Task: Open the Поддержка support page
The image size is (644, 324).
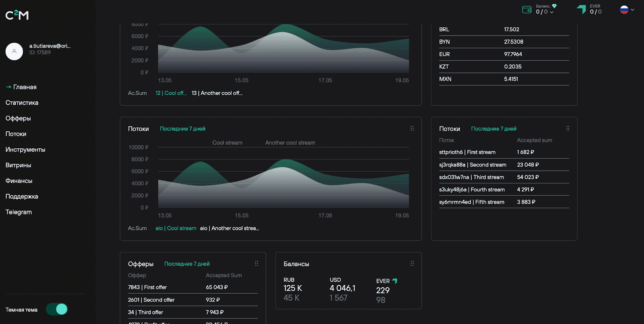Action: pos(22,197)
